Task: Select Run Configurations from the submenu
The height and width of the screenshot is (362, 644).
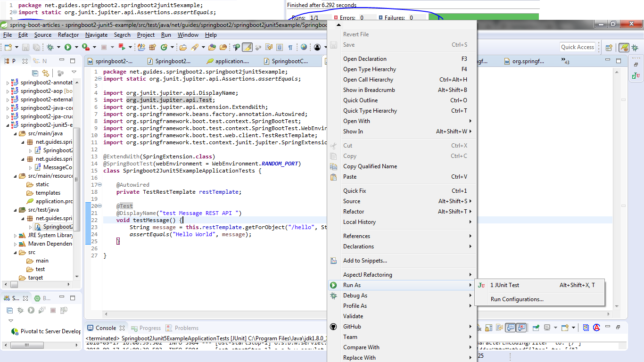Action: (x=517, y=299)
